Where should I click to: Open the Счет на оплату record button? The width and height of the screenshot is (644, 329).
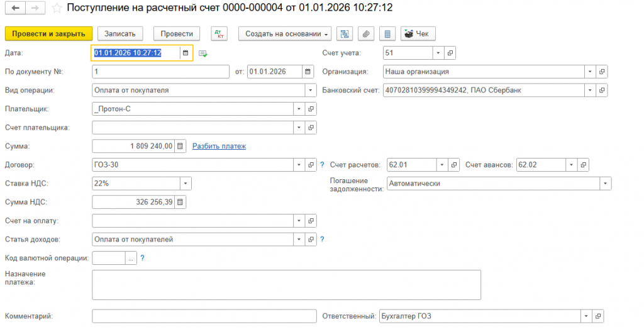pos(311,221)
